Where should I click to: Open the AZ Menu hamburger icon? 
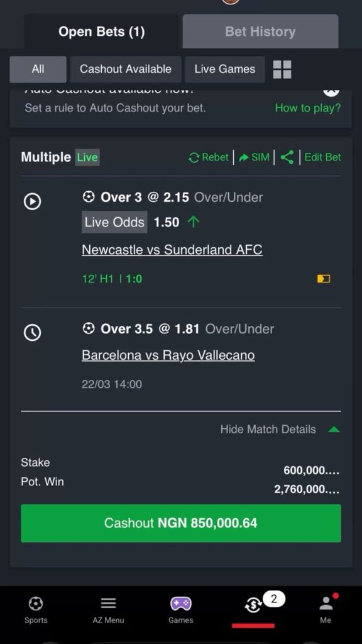point(108,603)
